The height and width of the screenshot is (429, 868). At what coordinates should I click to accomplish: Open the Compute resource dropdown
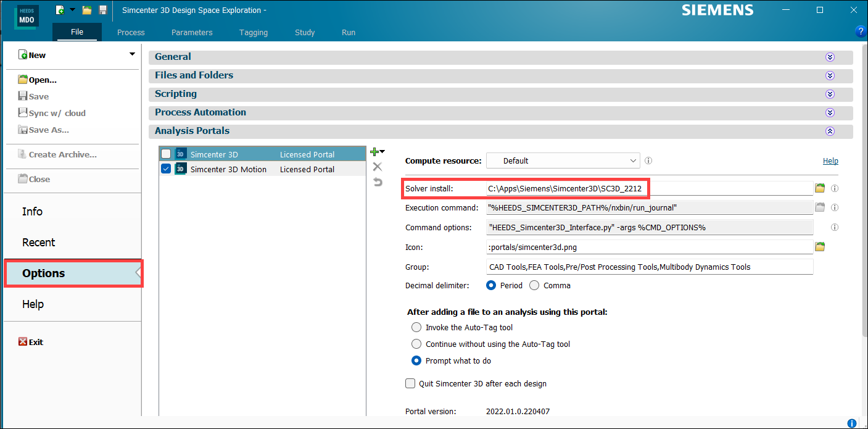[563, 160]
